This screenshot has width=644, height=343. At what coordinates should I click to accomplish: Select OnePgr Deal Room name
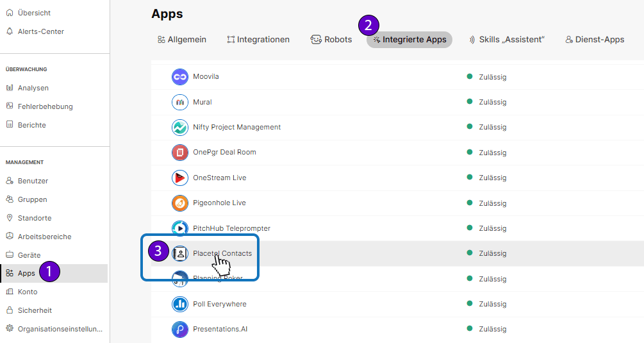pos(224,152)
